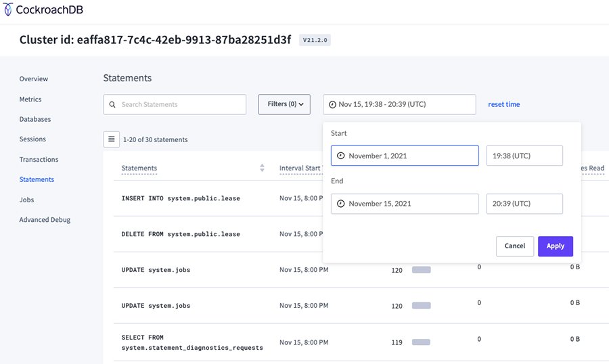Cancel the date range selection

[x=514, y=246]
